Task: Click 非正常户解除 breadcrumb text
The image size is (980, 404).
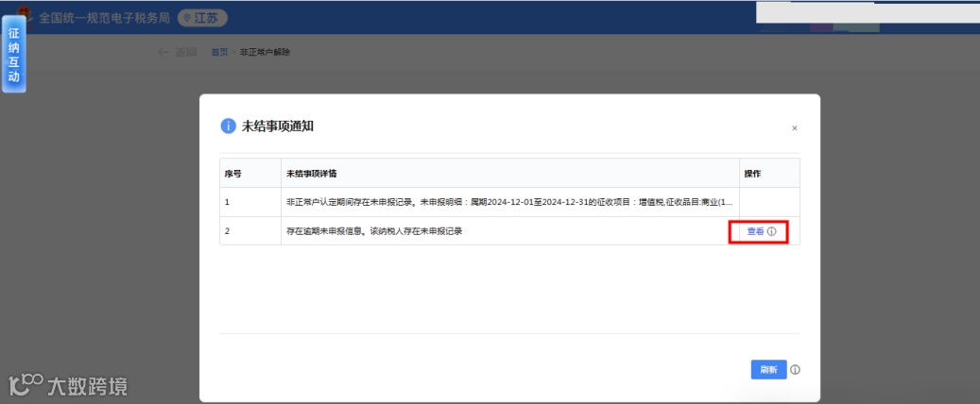Action: click(x=265, y=53)
